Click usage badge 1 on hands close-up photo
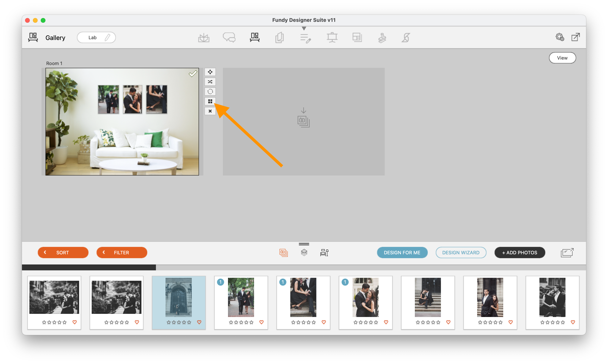The width and height of the screenshot is (608, 364). coord(283,282)
